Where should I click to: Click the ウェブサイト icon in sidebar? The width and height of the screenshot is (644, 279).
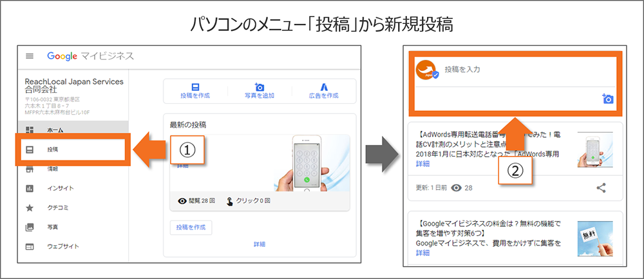tap(30, 247)
